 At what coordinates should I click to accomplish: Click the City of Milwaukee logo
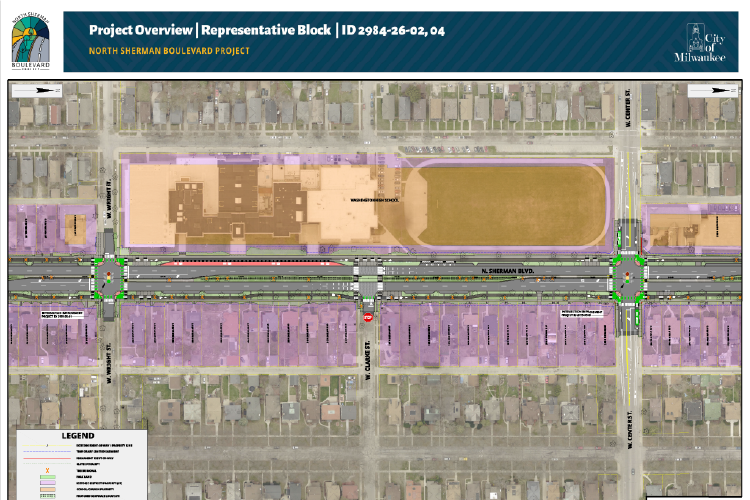pos(700,43)
